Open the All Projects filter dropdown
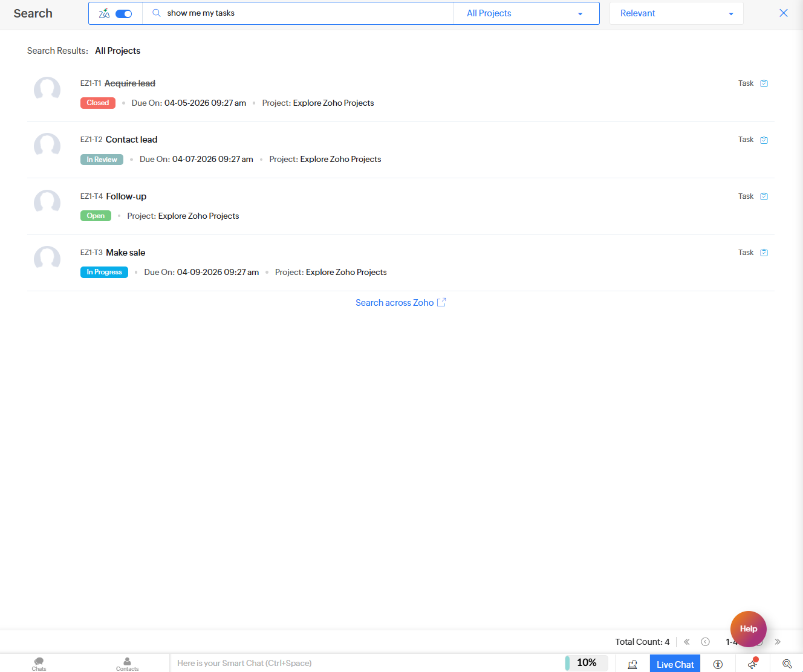The height and width of the screenshot is (672, 803). (525, 13)
